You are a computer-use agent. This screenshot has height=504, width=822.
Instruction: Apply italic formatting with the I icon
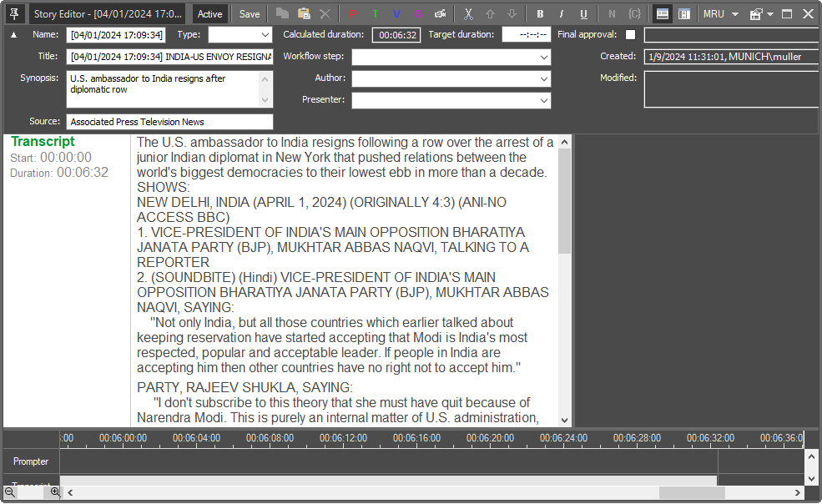[x=562, y=14]
